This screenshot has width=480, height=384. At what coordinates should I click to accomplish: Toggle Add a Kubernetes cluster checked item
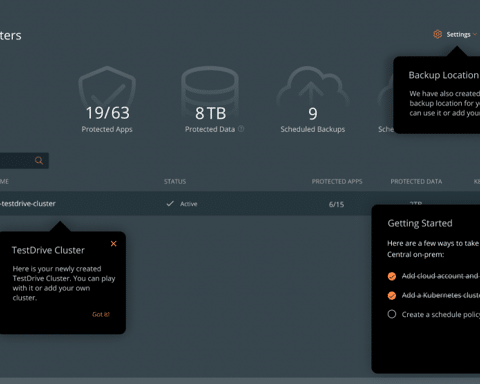(x=392, y=295)
